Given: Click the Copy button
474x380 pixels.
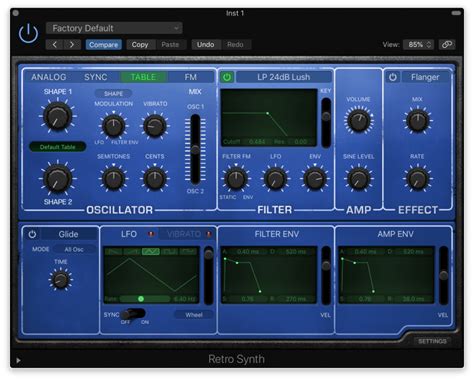Looking at the screenshot, I should click(x=140, y=44).
